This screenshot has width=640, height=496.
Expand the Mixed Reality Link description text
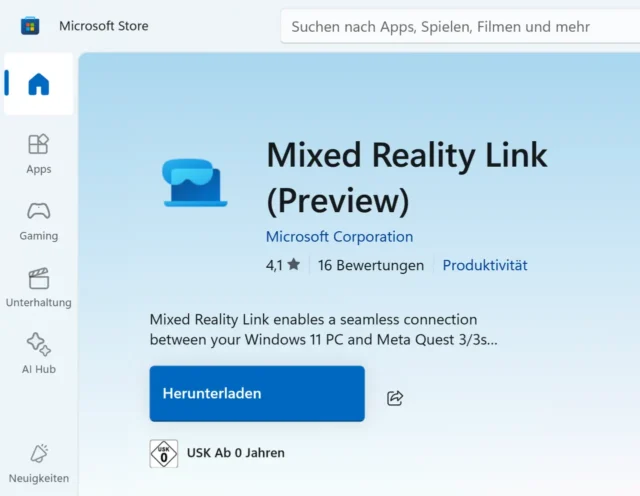pos(323,329)
